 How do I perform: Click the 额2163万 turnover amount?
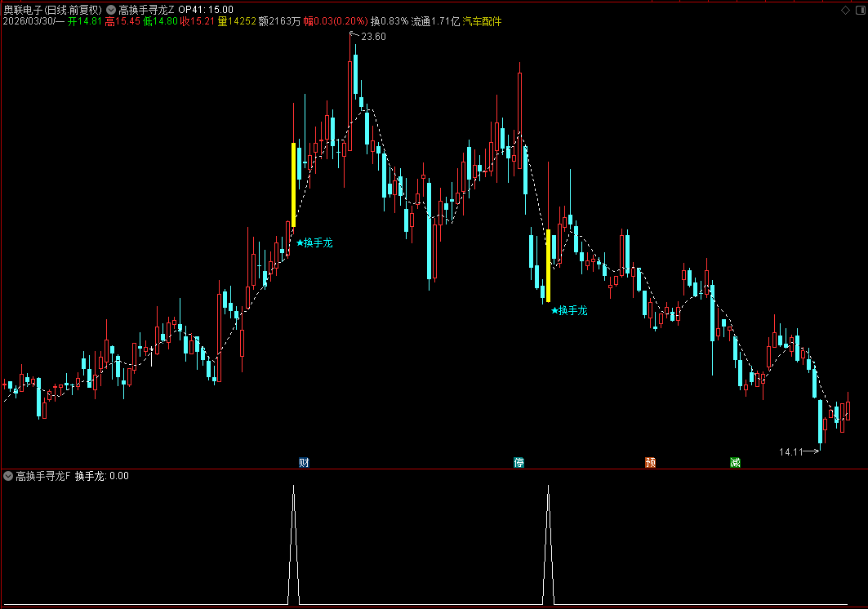pos(279,21)
